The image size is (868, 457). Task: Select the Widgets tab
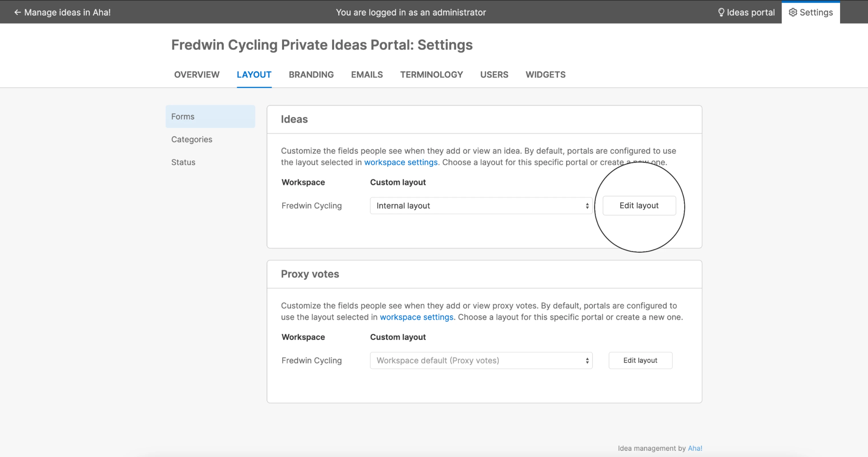(x=545, y=75)
